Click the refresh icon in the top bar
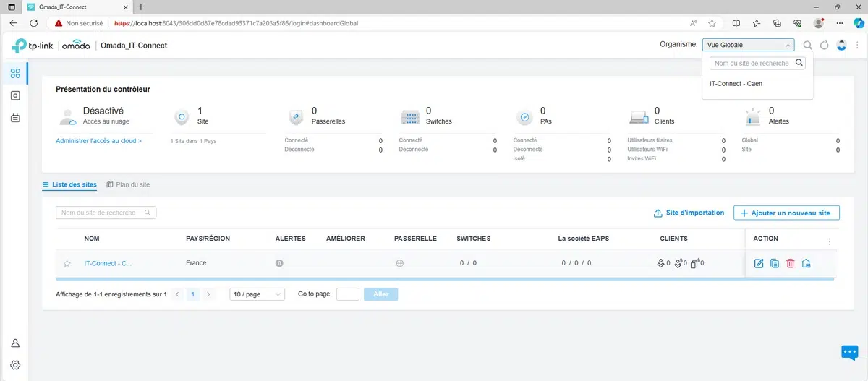Image resolution: width=868 pixels, height=381 pixels. tap(824, 46)
